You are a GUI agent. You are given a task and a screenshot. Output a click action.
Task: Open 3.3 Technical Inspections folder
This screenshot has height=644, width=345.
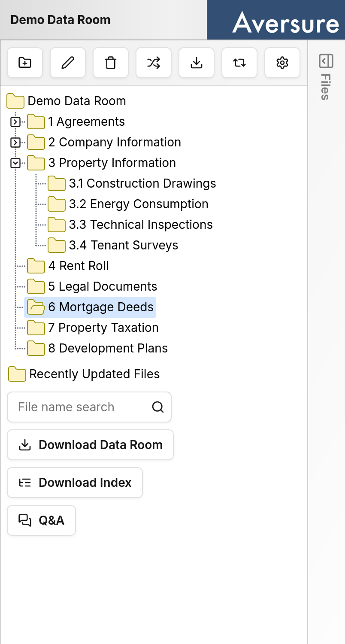click(130, 225)
